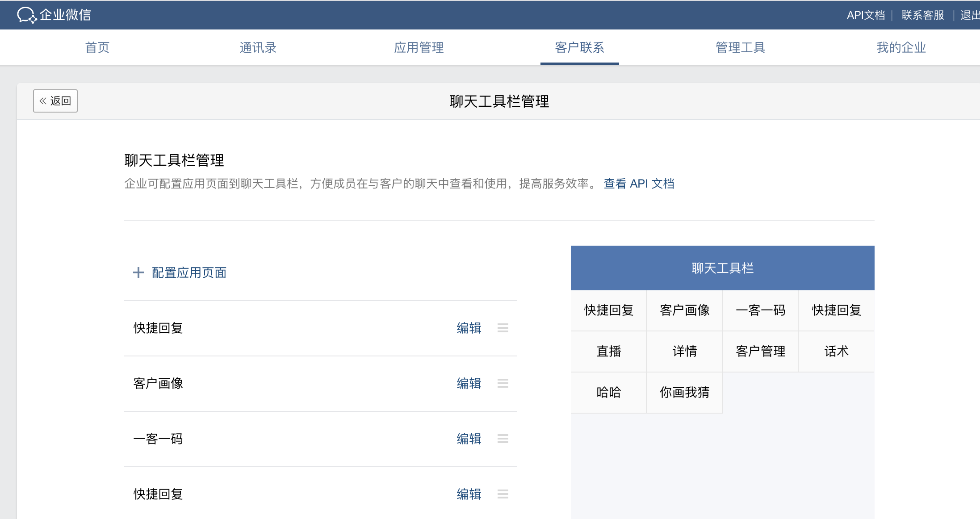
Task: Click the 企业微信 logo icon
Action: coord(26,15)
